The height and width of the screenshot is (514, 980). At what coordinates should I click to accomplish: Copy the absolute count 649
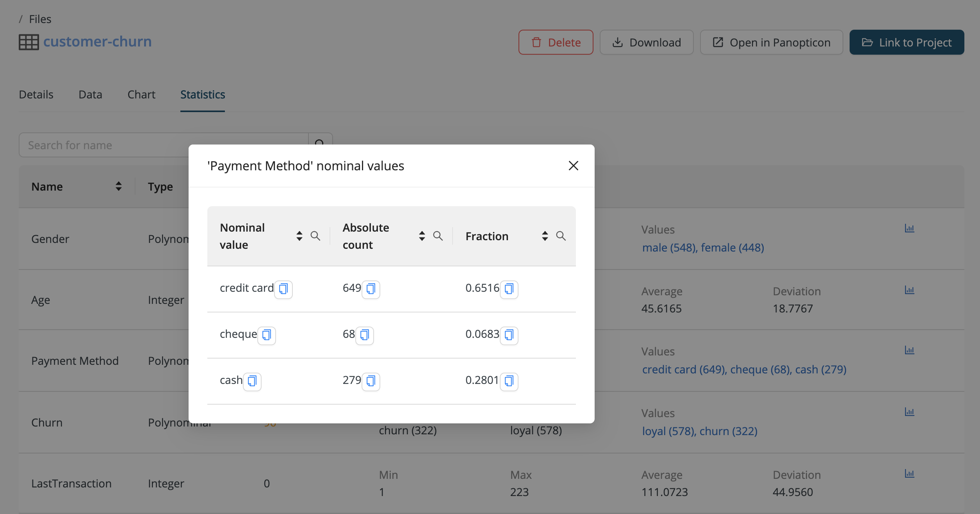coord(371,289)
